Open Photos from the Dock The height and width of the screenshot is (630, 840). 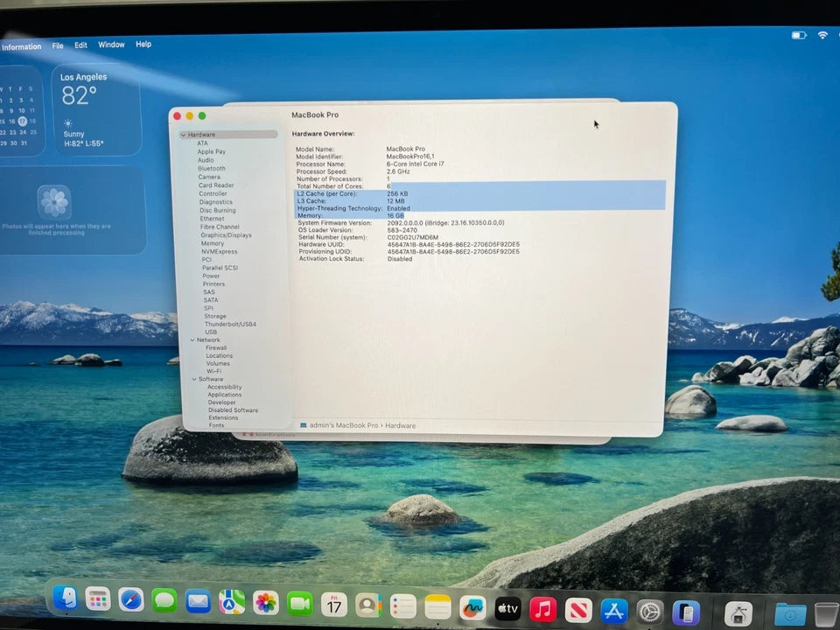[266, 604]
